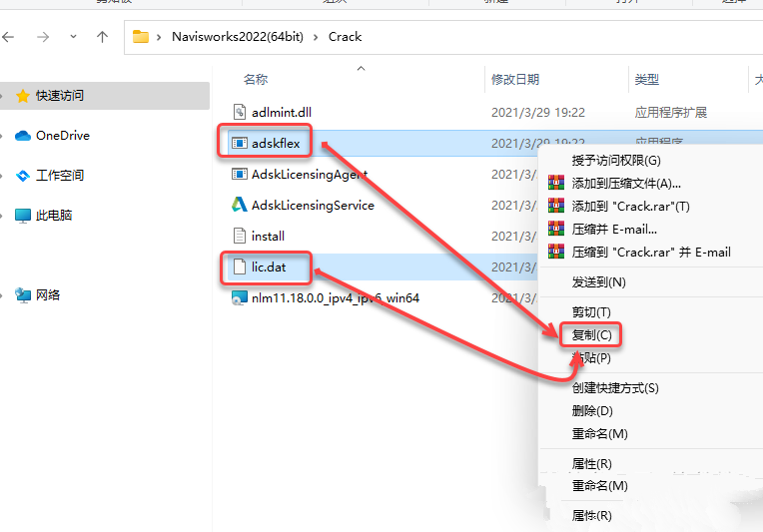This screenshot has width=763, height=532.
Task: Choose 授予访问权限(G) in context menu
Action: pos(616,161)
